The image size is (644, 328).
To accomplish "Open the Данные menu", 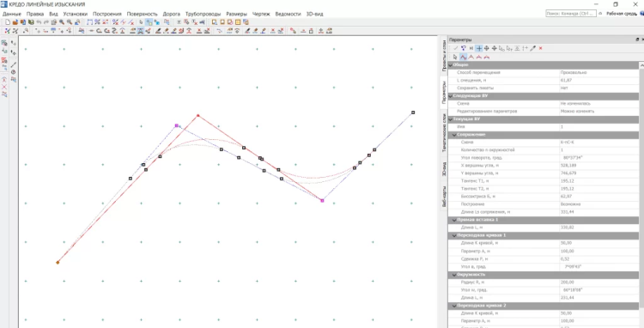I will coord(11,14).
